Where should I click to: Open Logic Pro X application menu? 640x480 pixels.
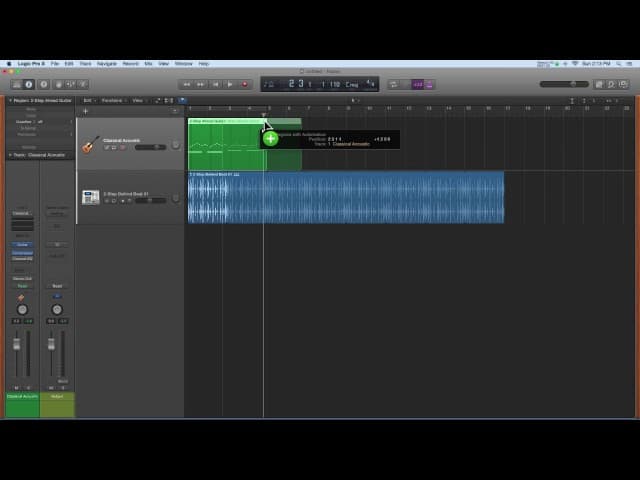pyautogui.click(x=31, y=64)
